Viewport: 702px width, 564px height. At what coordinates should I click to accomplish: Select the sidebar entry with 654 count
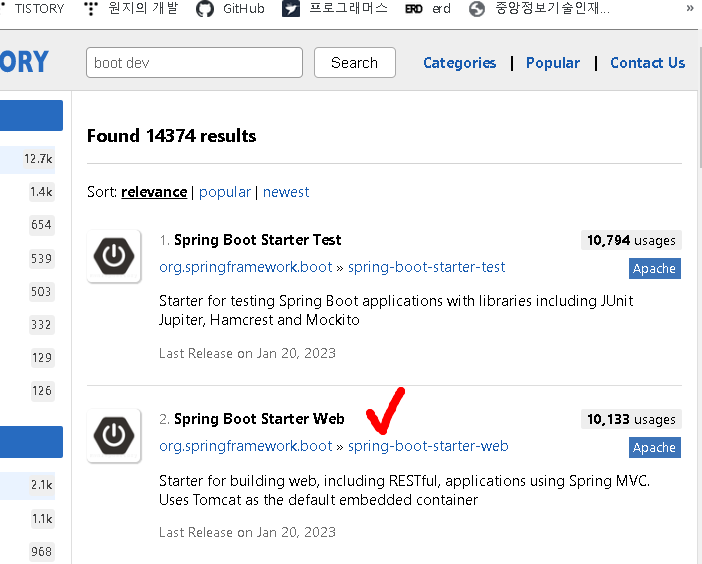click(41, 225)
